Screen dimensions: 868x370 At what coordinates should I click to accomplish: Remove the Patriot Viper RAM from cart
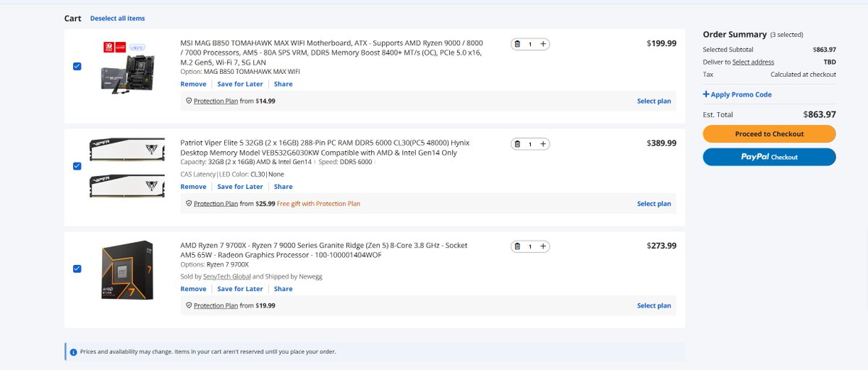tap(193, 187)
